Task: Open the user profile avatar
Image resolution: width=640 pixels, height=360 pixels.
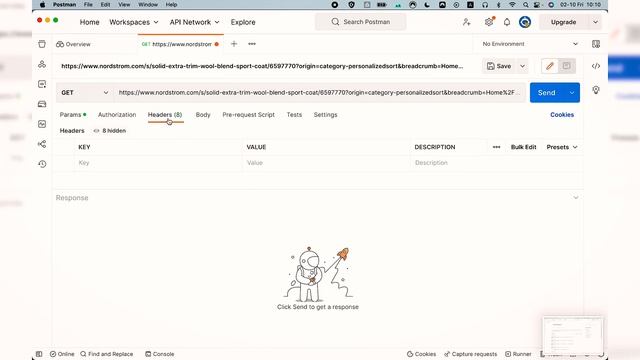Action: 525,22
